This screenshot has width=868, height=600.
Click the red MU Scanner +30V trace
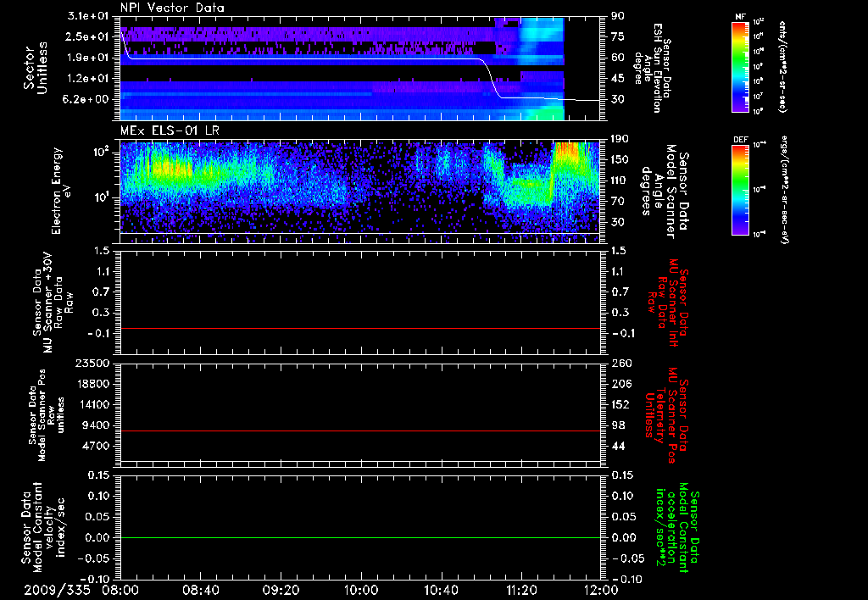[x=359, y=328]
